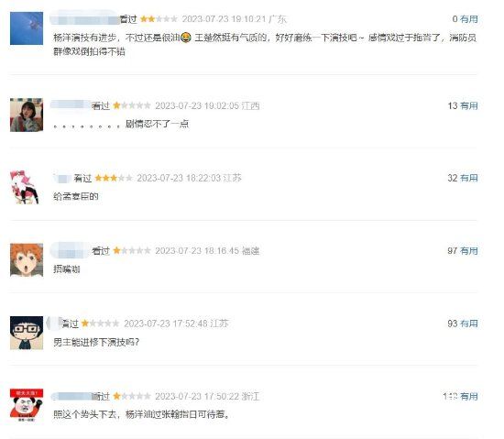The height and width of the screenshot is (439, 504).
Task: Open the pink-haired anime avatar
Action: pyautogui.click(x=25, y=187)
